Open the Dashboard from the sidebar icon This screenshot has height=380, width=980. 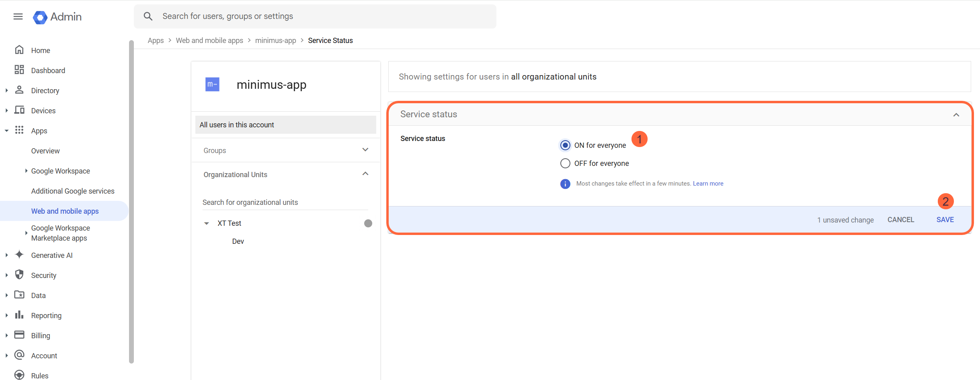point(19,69)
